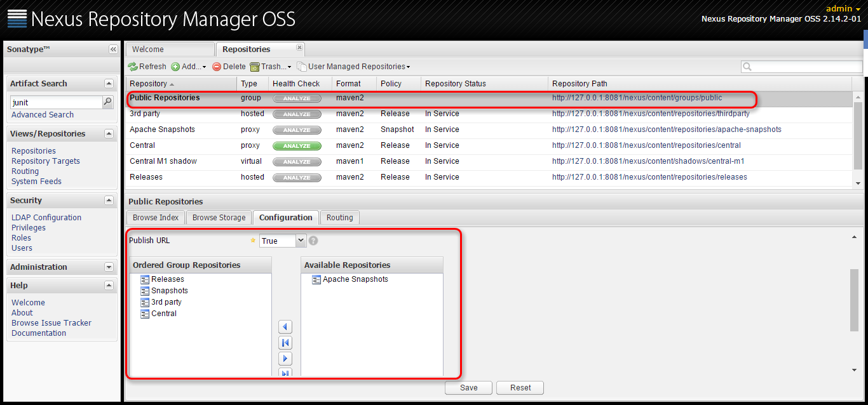This screenshot has width=868, height=405.
Task: Open the About link in Help
Action: [x=22, y=313]
